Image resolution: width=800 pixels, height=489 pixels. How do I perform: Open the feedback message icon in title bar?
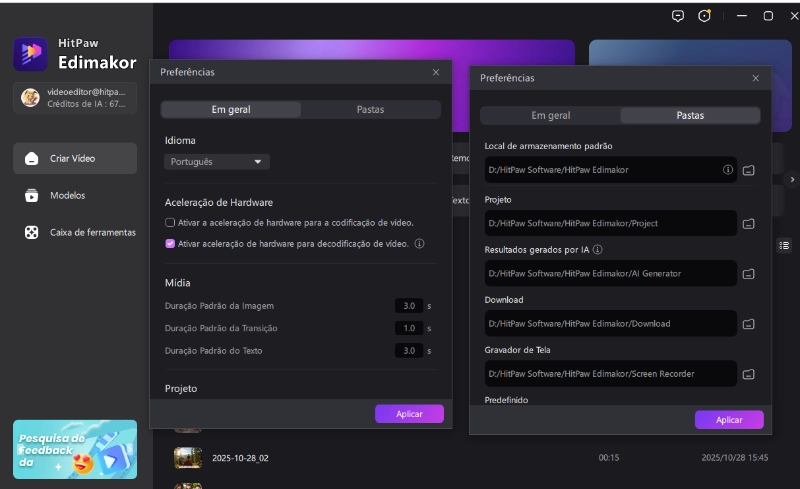coord(679,16)
